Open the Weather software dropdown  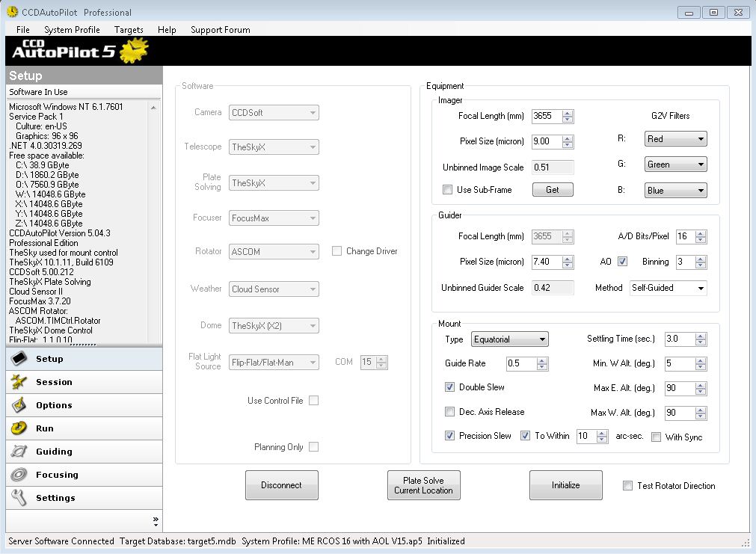[x=274, y=289]
